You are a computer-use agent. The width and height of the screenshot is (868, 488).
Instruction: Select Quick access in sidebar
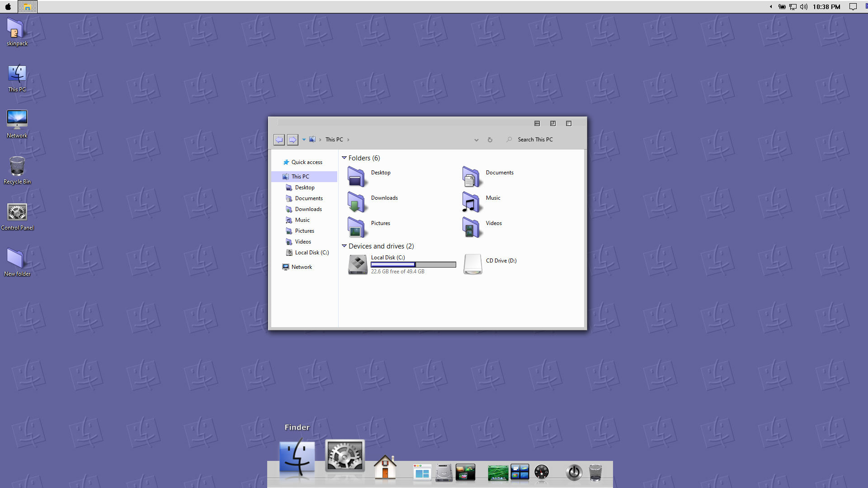tap(307, 162)
